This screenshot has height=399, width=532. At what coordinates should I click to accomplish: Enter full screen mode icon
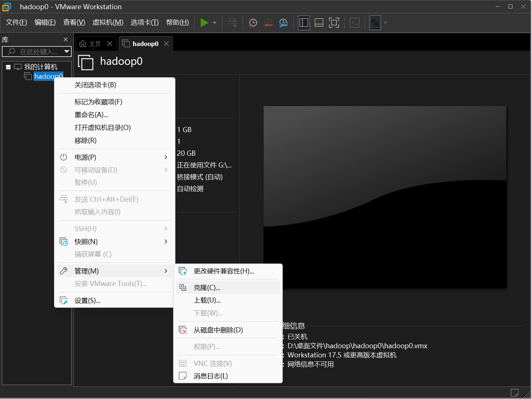tap(334, 23)
